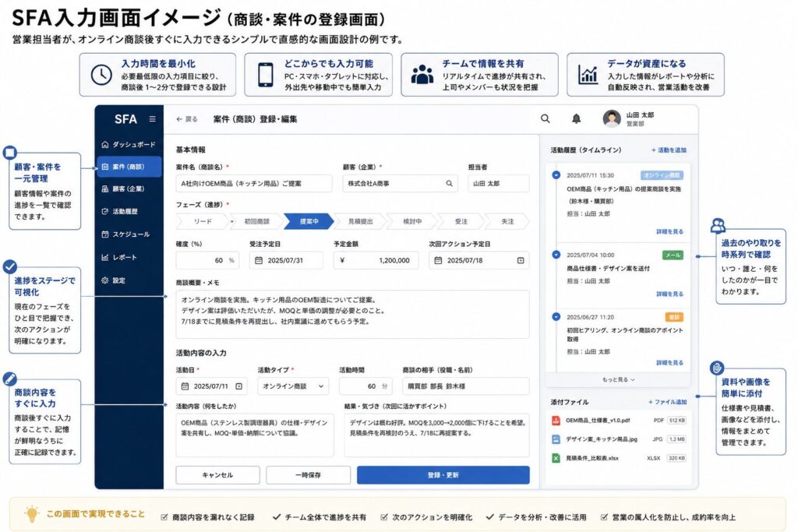798x532 pixels.
Task: Click the lightbulb icon in the bottom banner
Action: click(x=31, y=513)
